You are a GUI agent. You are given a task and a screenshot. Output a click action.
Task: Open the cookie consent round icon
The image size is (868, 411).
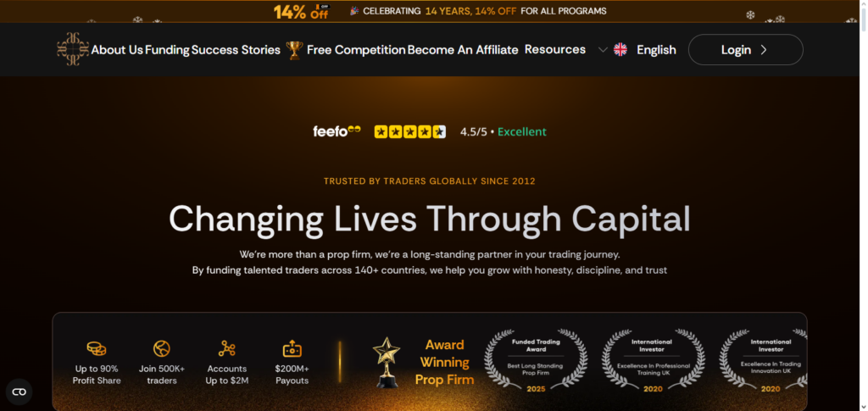19,392
